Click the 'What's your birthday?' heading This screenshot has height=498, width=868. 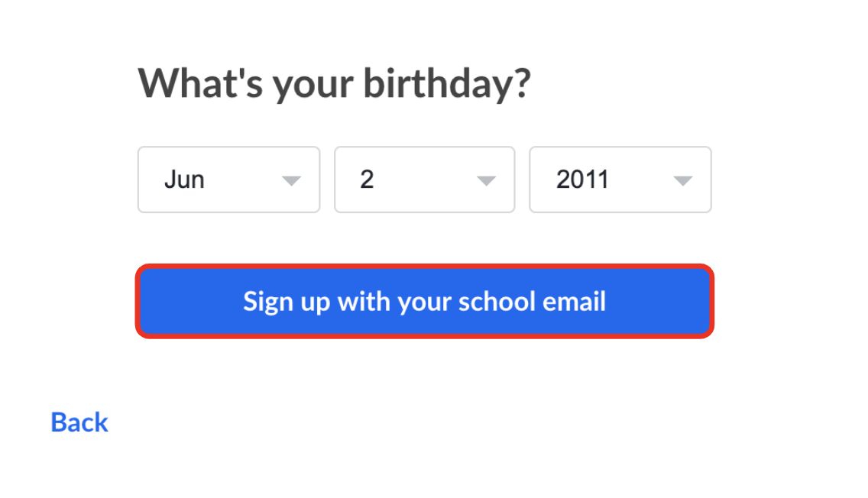coord(333,83)
